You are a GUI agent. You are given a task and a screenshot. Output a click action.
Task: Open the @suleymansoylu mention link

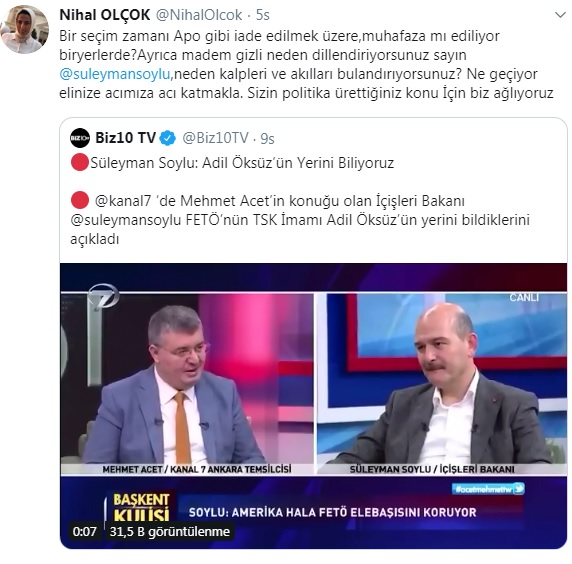pos(115,74)
